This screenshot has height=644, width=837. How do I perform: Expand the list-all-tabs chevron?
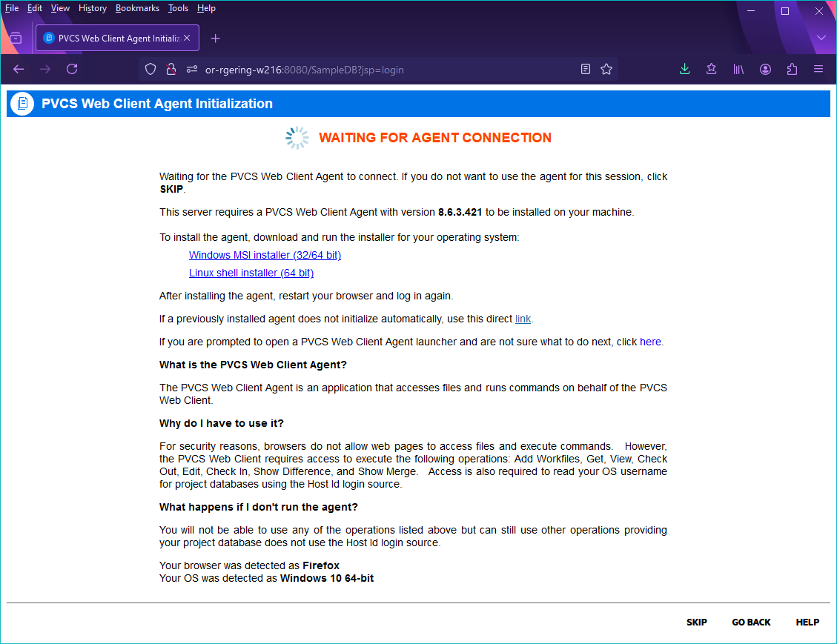[x=820, y=38]
